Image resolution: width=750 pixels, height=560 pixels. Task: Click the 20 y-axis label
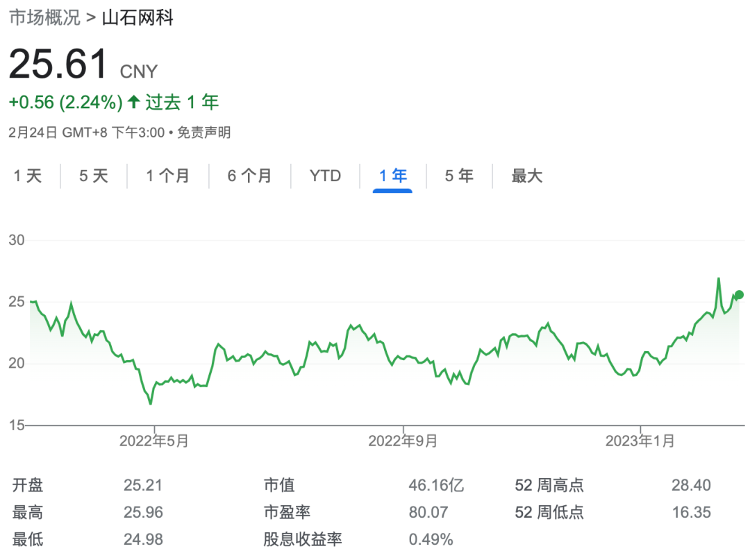tap(16, 363)
